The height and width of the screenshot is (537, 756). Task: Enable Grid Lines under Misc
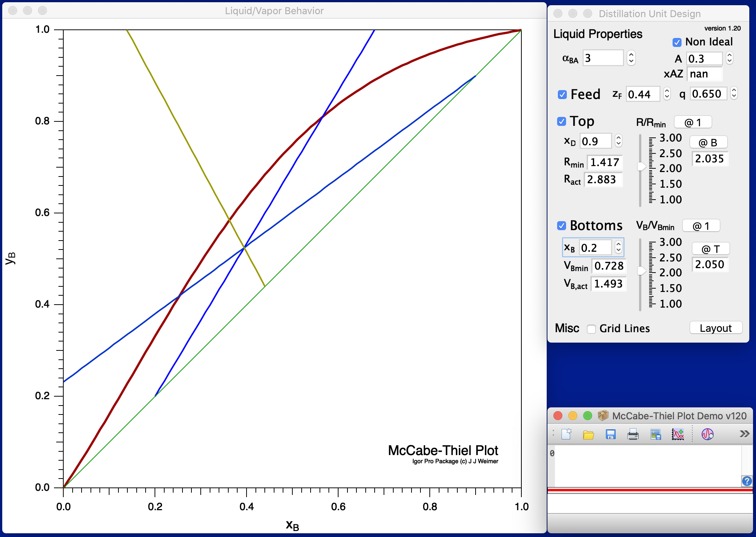591,329
